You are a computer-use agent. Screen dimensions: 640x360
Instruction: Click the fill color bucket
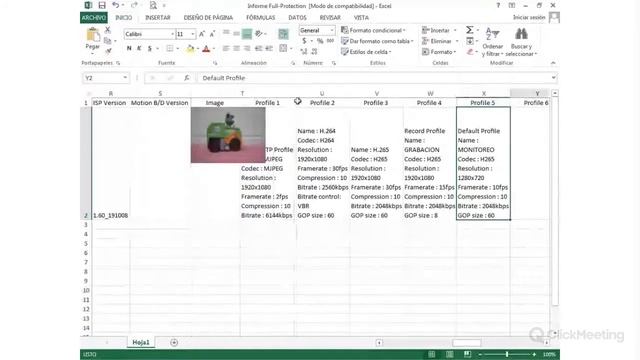[x=190, y=49]
